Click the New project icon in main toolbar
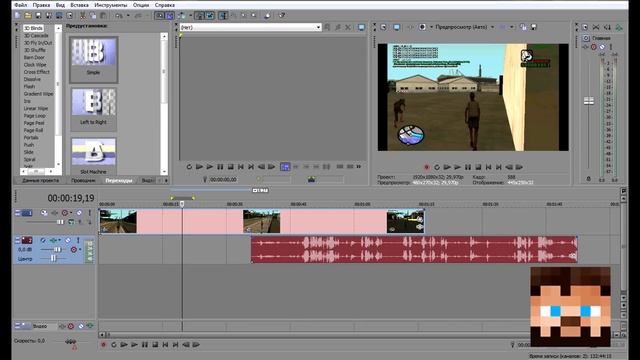640x360 pixels. click(x=18, y=16)
